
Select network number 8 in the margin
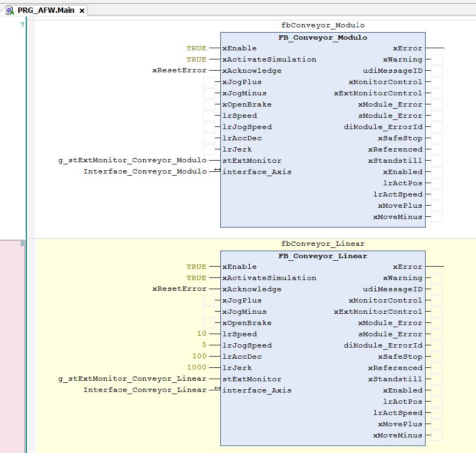(x=22, y=244)
